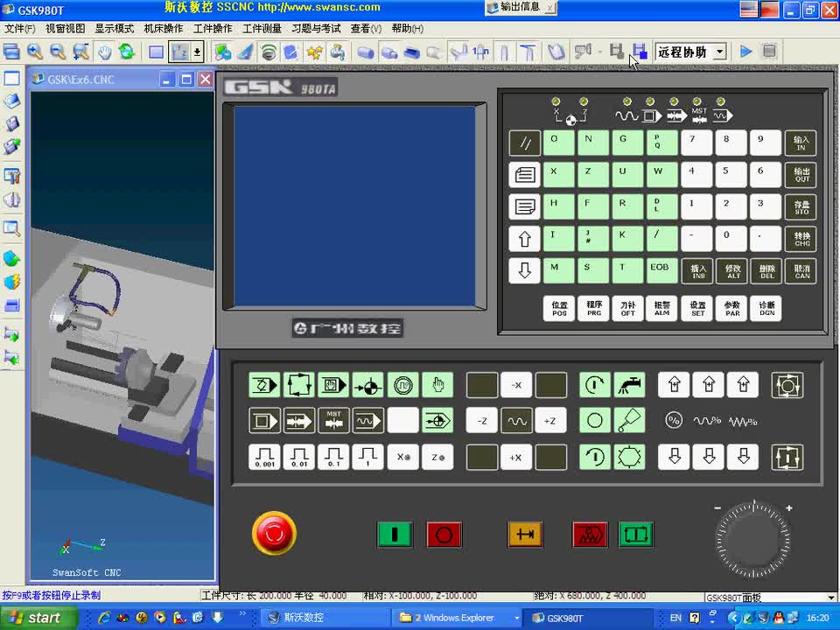This screenshot has width=840, height=630.
Task: Select 0.1 step increment button
Action: pyautogui.click(x=333, y=458)
